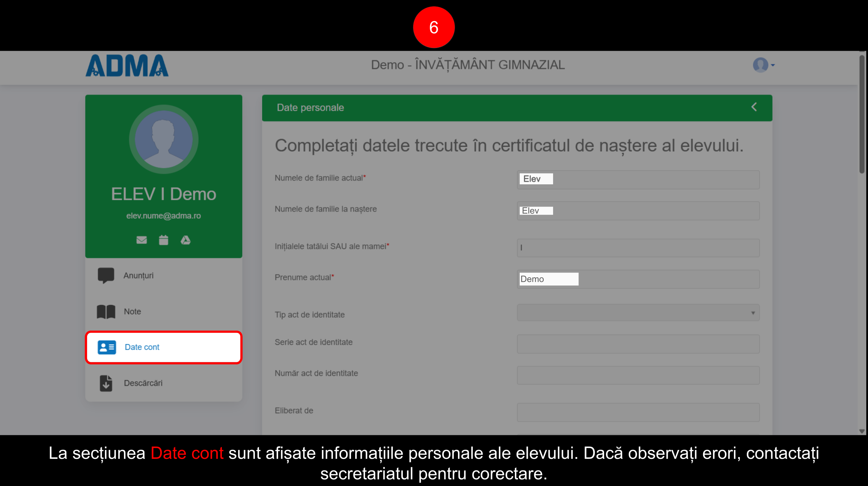Select the Date cont menu entry
Image resolution: width=868 pixels, height=486 pixels.
click(142, 347)
